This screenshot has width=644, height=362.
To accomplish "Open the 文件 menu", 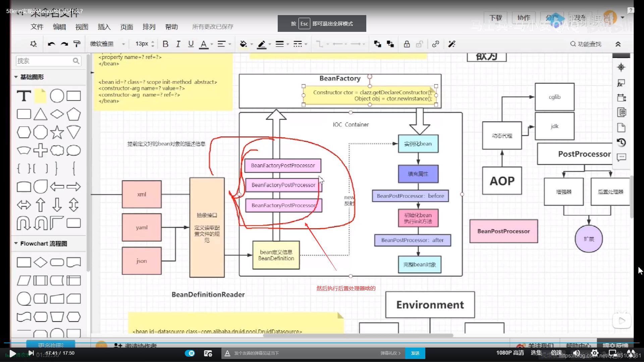I will 37,26.
